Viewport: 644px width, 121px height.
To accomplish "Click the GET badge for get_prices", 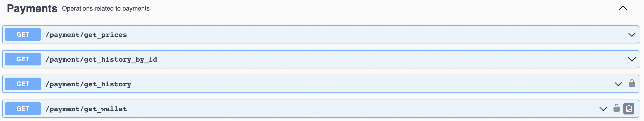I will [x=23, y=34].
